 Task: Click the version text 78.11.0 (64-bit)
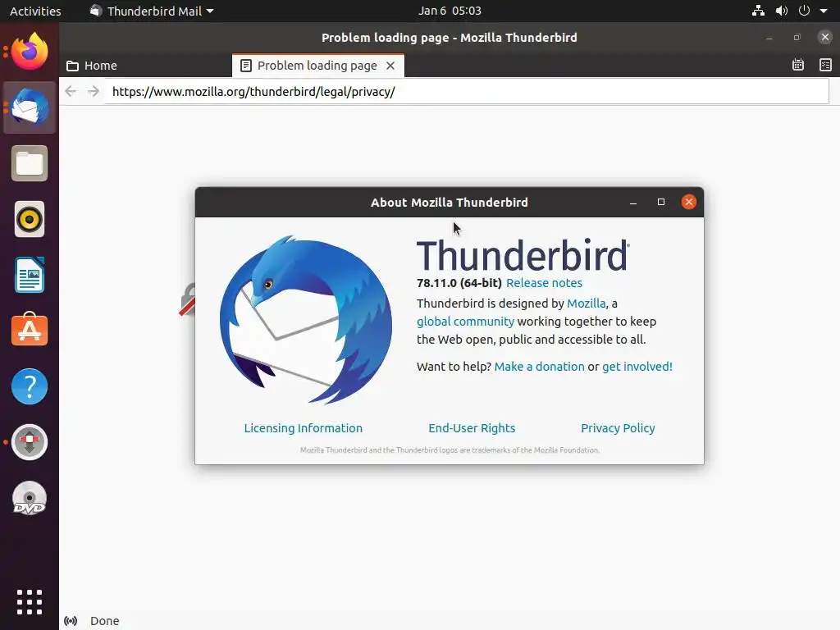click(459, 283)
